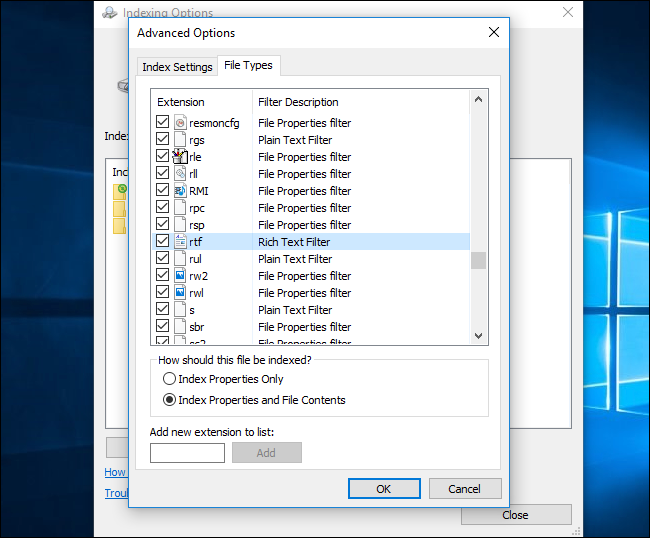Viewport: 650px width, 538px height.
Task: Select the rul Plain Text Filter description
Action: pos(295,259)
